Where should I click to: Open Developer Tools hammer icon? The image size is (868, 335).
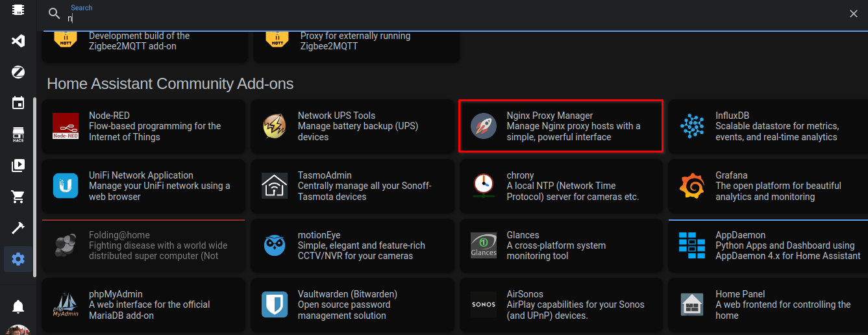[18, 228]
